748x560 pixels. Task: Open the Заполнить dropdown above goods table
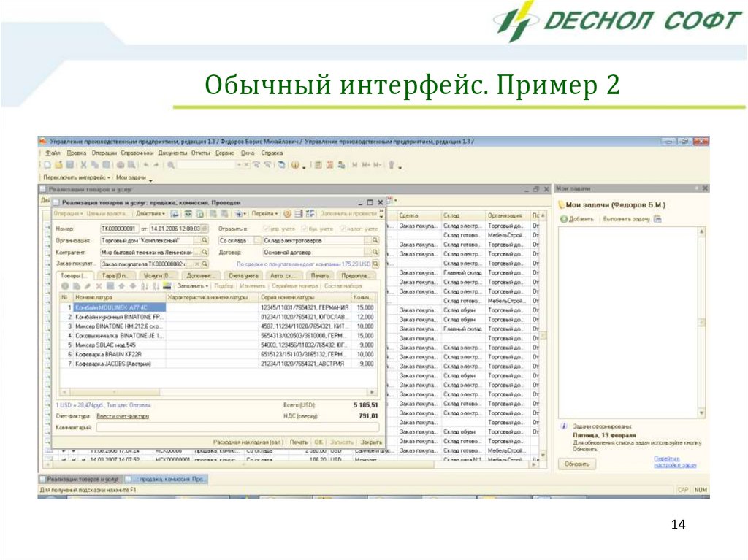click(193, 286)
